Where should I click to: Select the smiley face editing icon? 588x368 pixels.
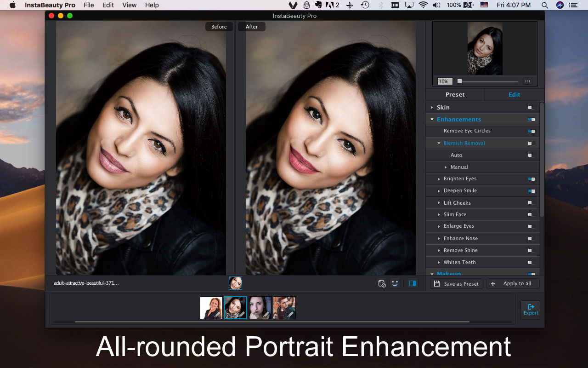[395, 283]
